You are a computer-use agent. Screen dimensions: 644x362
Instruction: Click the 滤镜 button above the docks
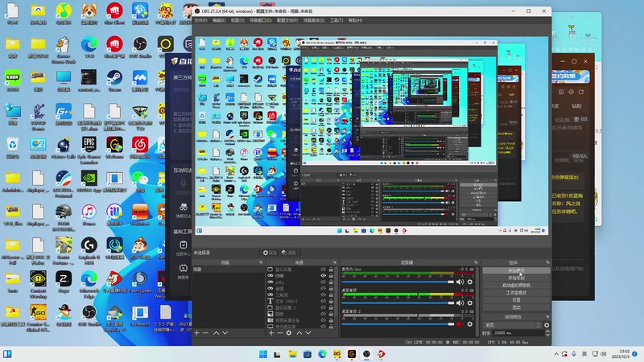pyautogui.click(x=289, y=253)
